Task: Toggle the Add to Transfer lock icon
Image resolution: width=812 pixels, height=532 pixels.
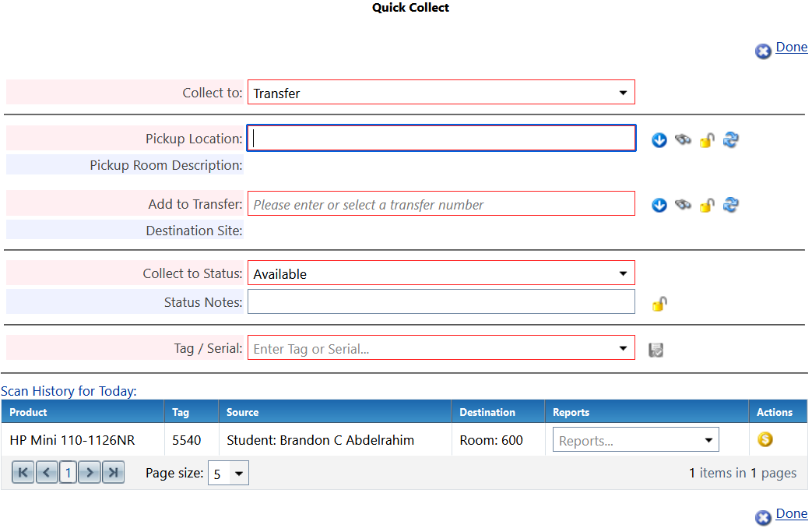Action: pyautogui.click(x=707, y=205)
